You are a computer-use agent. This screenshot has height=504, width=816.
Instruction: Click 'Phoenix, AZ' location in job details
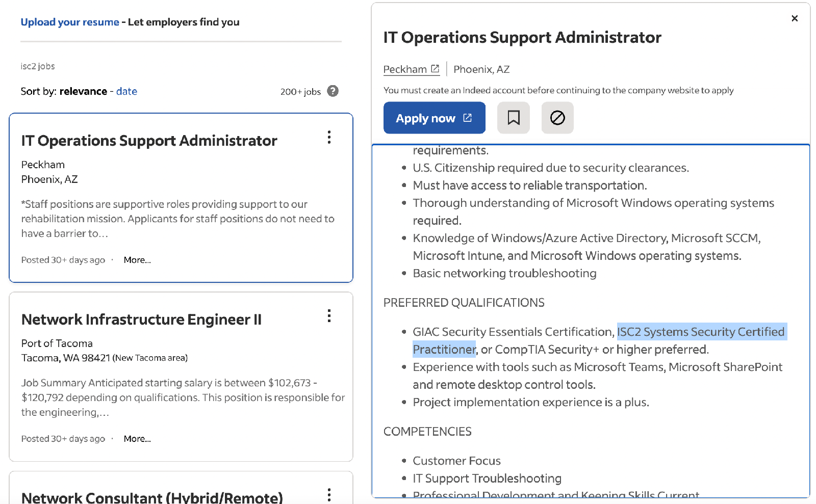[481, 69]
